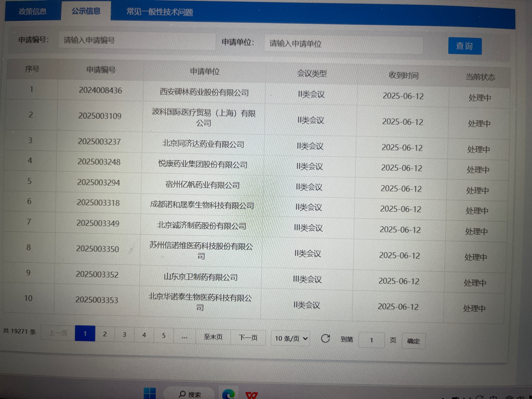Focus the 申请编号 input field
Viewport: 532px width, 399px height.
pos(137,41)
